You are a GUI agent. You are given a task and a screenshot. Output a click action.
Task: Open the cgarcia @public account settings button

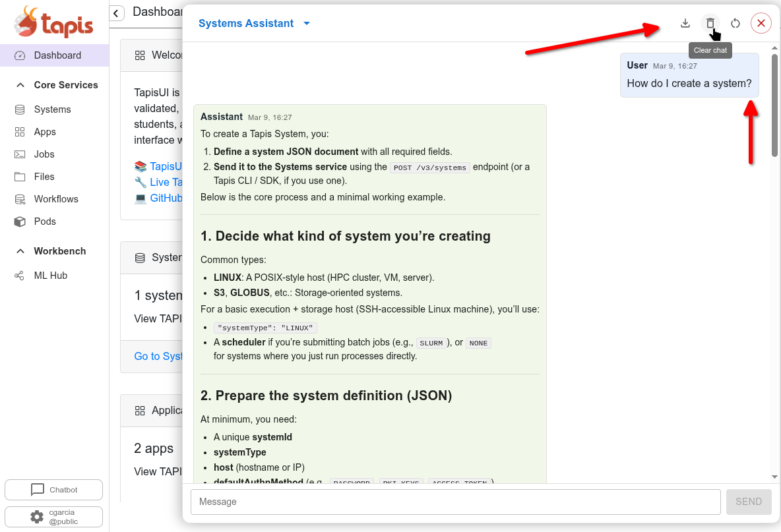[54, 517]
